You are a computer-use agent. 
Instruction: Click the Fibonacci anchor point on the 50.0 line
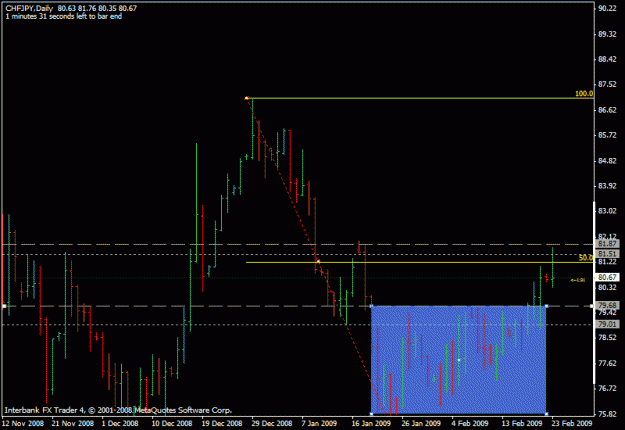coord(318,262)
